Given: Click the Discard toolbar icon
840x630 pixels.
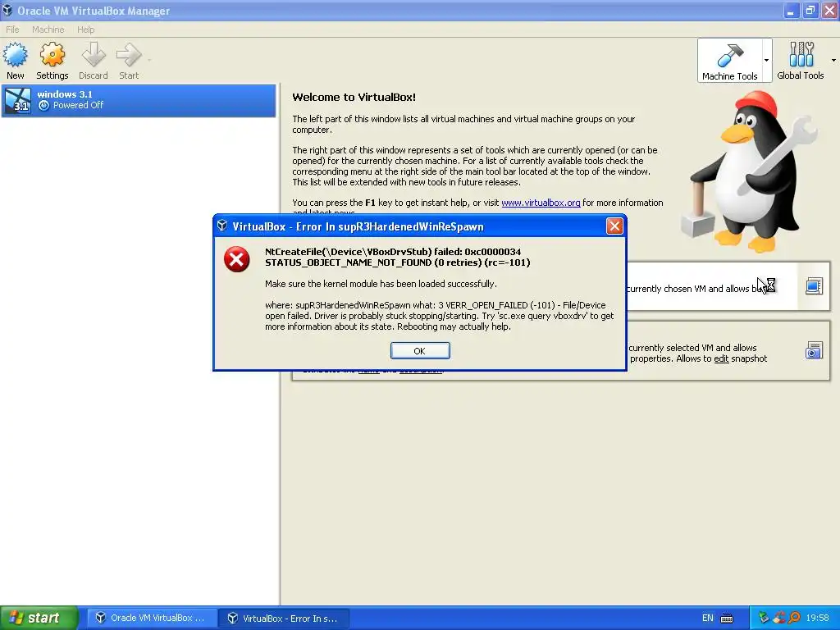Looking at the screenshot, I should (94, 55).
